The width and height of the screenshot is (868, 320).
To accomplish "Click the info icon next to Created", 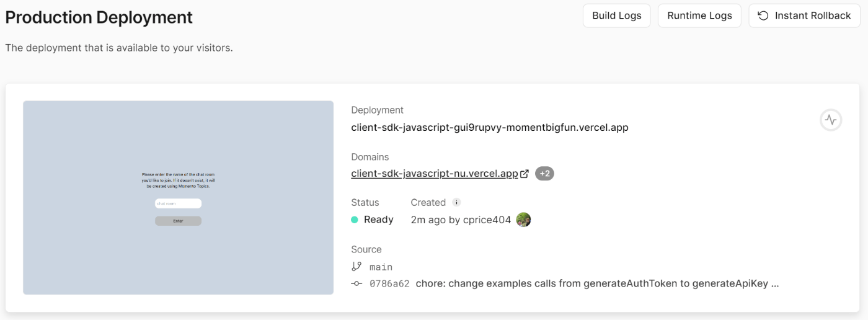I will (457, 202).
